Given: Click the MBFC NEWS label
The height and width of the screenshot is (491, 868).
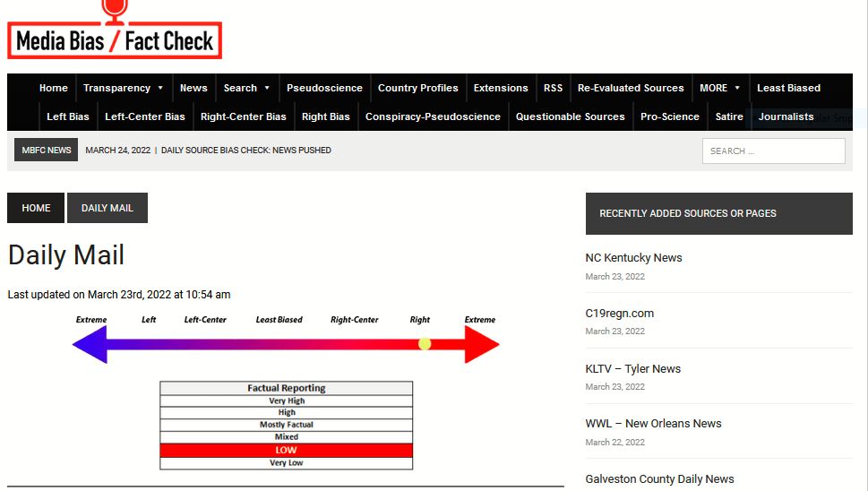Looking at the screenshot, I should point(46,150).
